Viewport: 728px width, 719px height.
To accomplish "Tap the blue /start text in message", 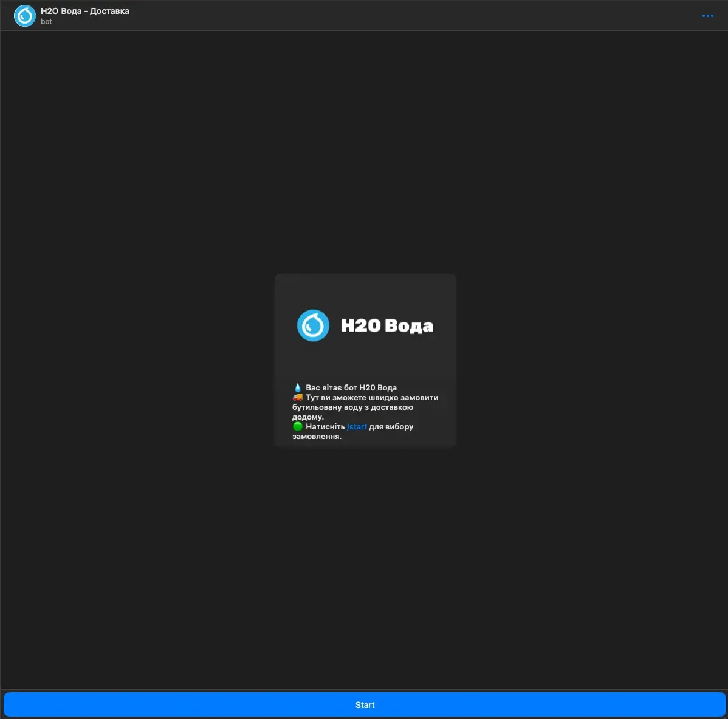I will point(357,426).
